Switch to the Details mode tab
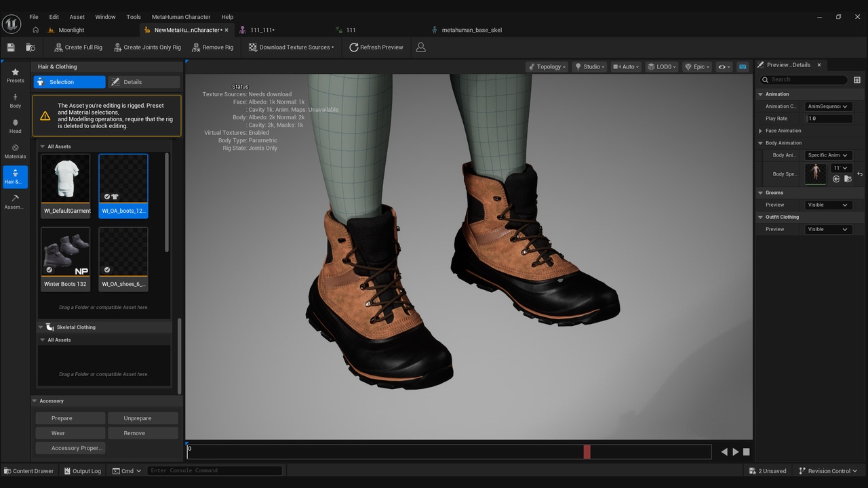The width and height of the screenshot is (868, 488). point(144,82)
